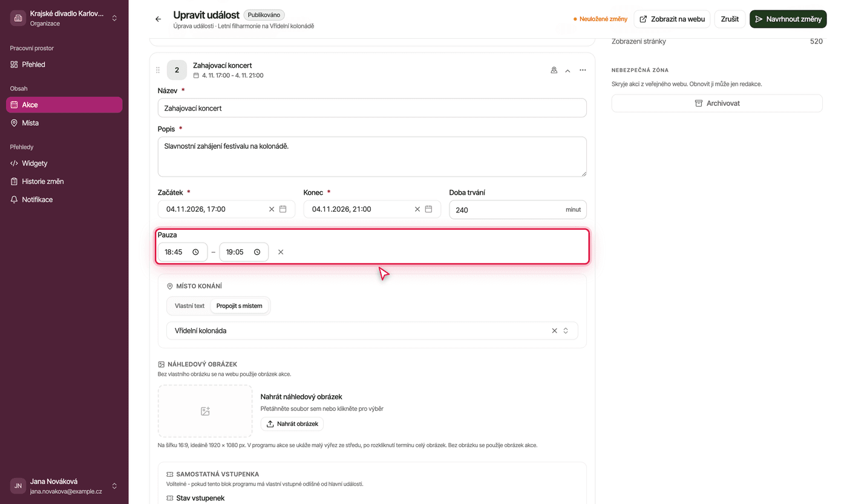The height and width of the screenshot is (504, 847).
Task: Click into the Popis text area
Action: tap(372, 157)
